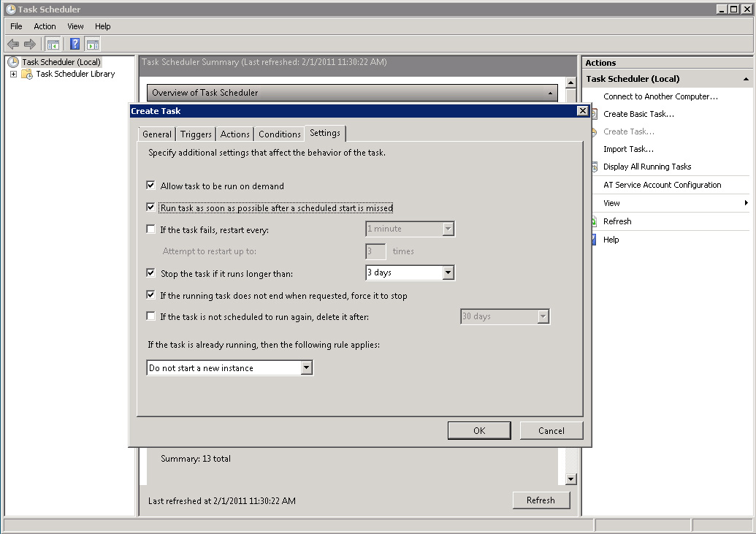Click the Task Scheduler clock icon in title bar
The width and height of the screenshot is (756, 534).
(11, 9)
